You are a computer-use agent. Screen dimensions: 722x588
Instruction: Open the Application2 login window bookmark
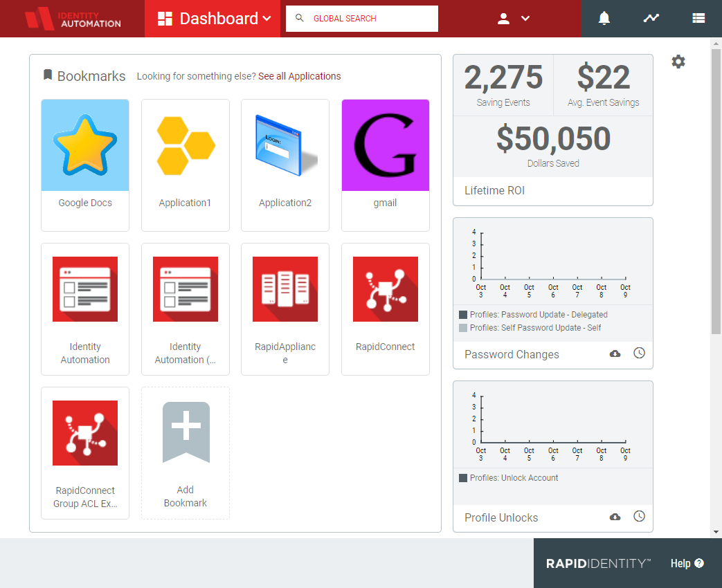click(285, 165)
